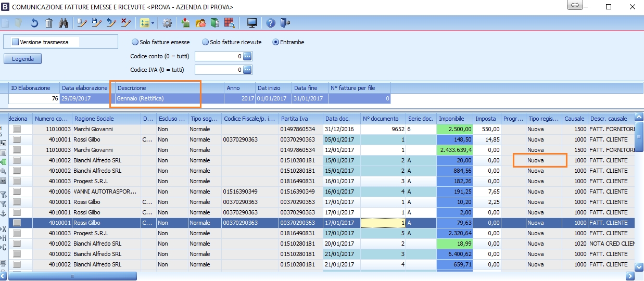The width and height of the screenshot is (644, 281).
Task: Click the trash can delete icon
Action: tap(49, 23)
